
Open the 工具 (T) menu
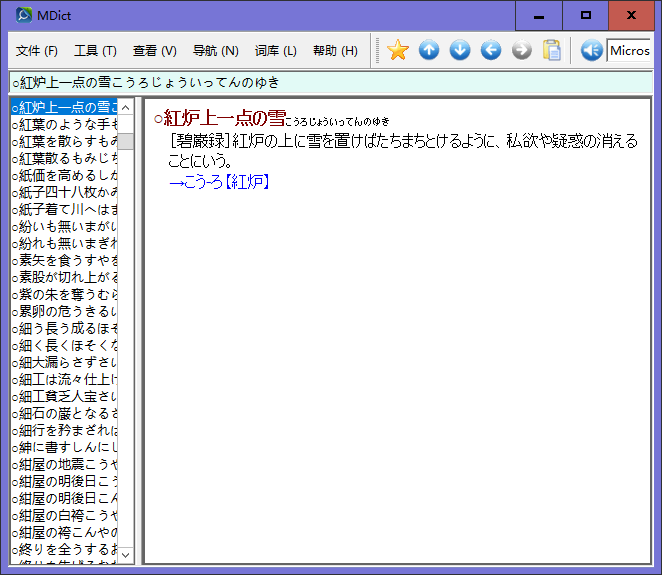95,51
